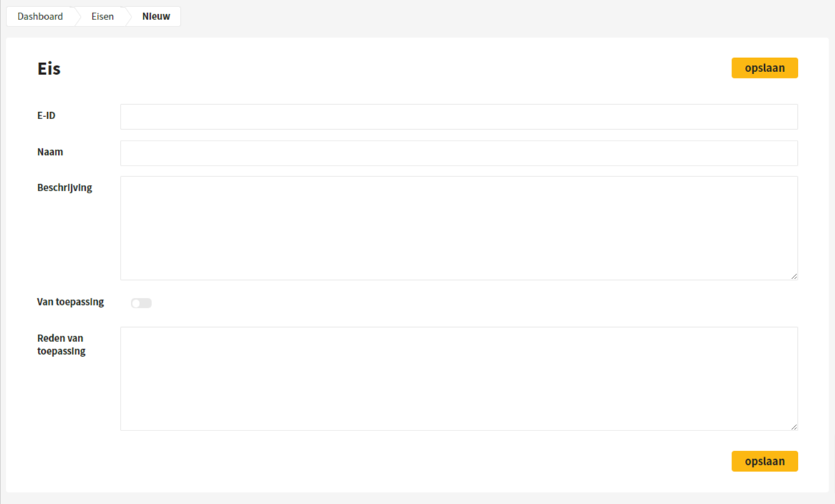Select the Nieuw breadcrumb item

156,16
